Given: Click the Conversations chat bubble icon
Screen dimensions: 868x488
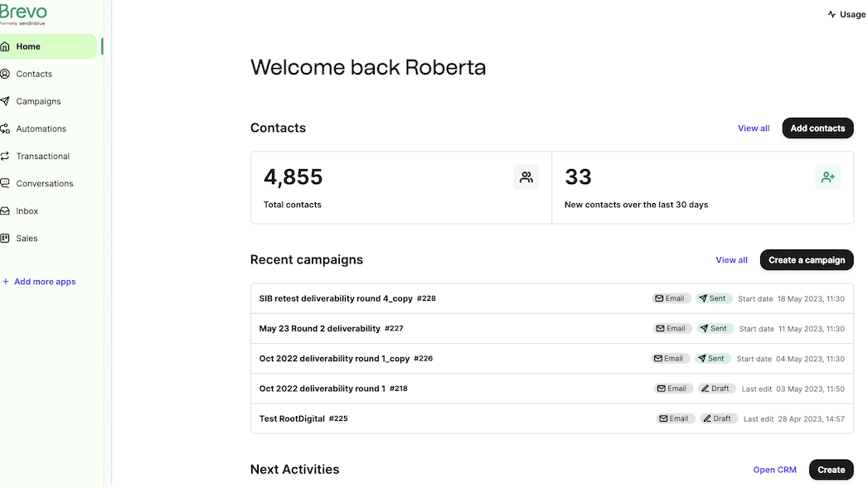Looking at the screenshot, I should coord(5,183).
